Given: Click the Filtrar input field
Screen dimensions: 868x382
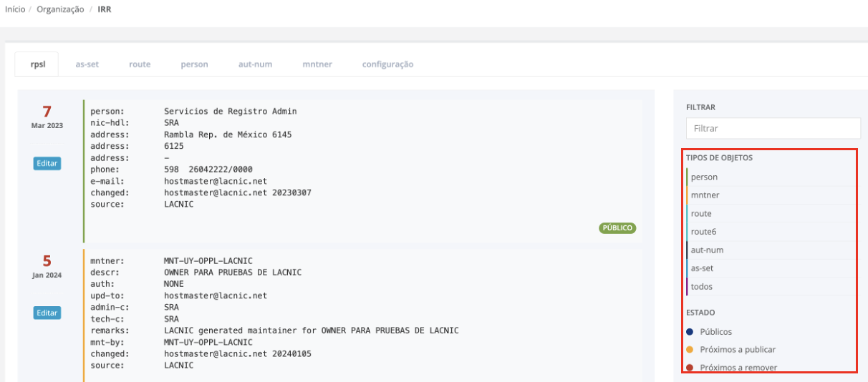Looking at the screenshot, I should click(x=773, y=129).
